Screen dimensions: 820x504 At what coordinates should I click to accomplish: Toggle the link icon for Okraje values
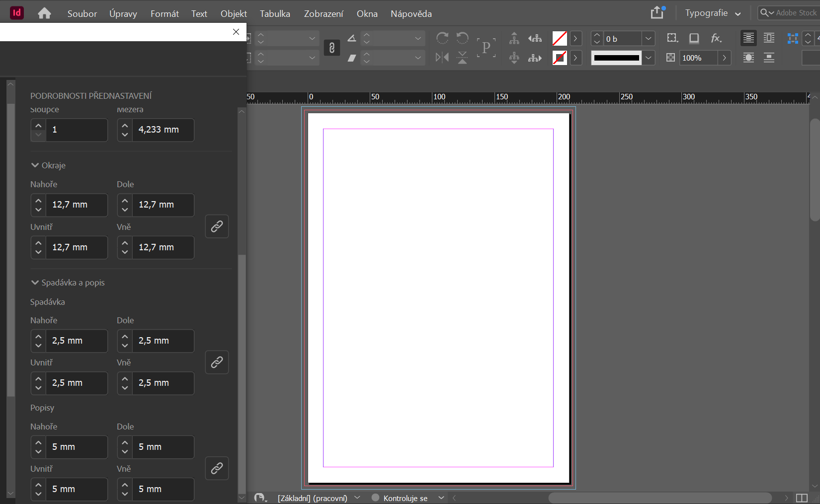[x=217, y=226]
